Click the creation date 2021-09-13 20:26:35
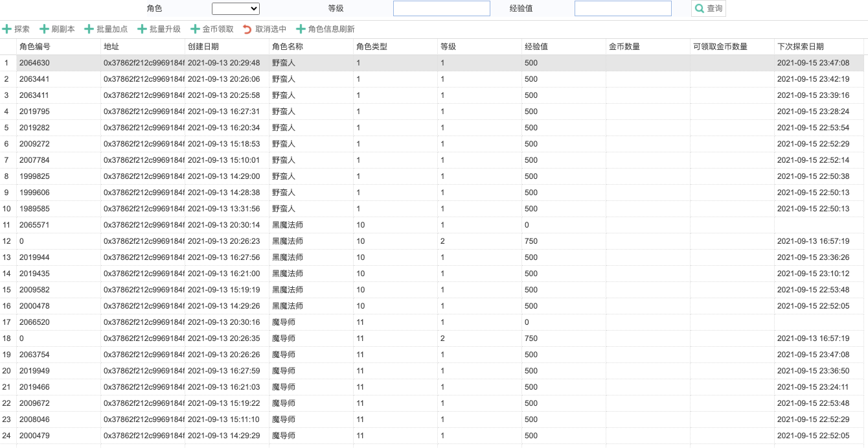 (224, 338)
